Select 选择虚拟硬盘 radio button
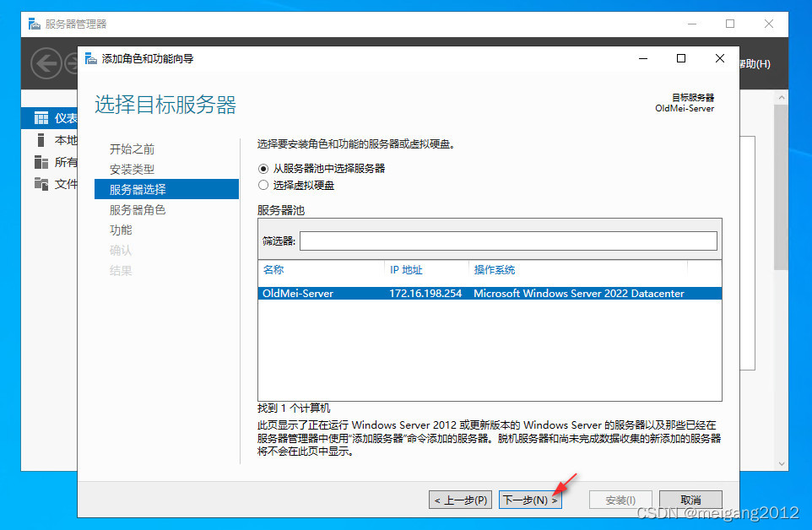Image resolution: width=812 pixels, height=530 pixels. 263,186
